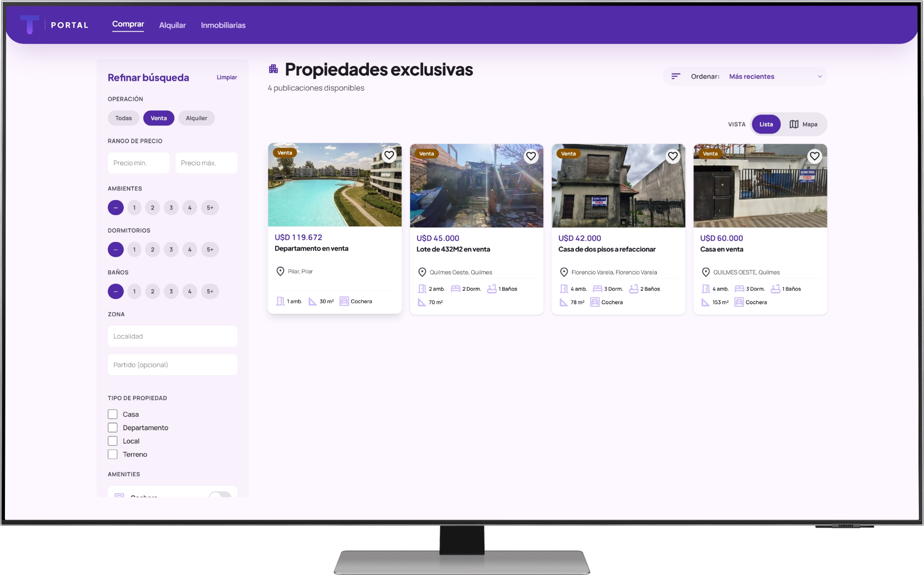Open the pool photo of Departamento en venta

(x=335, y=185)
